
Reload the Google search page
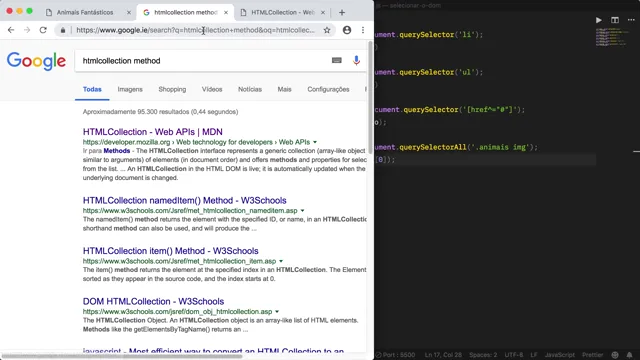click(43, 30)
